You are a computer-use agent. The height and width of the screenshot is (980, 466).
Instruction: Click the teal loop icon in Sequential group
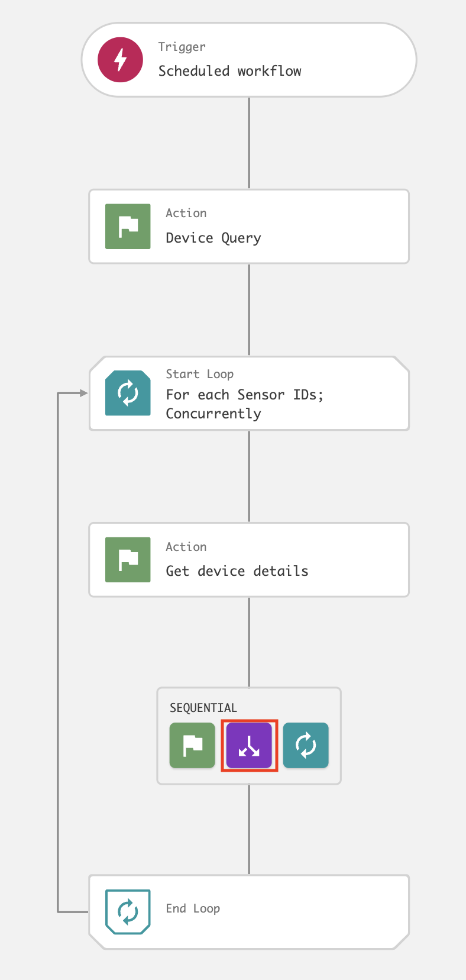point(306,746)
